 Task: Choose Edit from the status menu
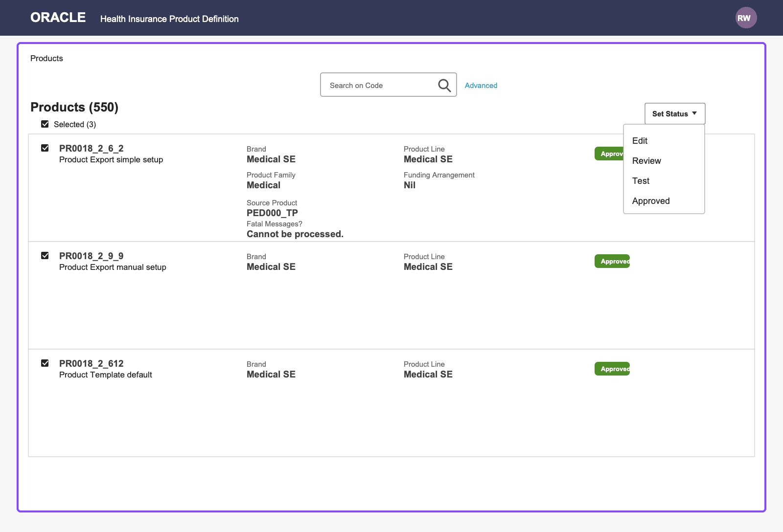click(664, 141)
